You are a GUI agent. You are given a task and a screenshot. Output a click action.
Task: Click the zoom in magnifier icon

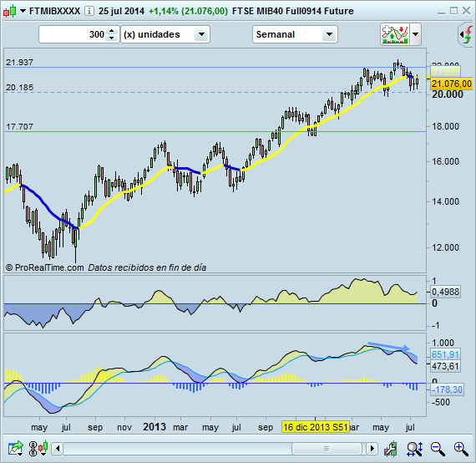(461, 449)
